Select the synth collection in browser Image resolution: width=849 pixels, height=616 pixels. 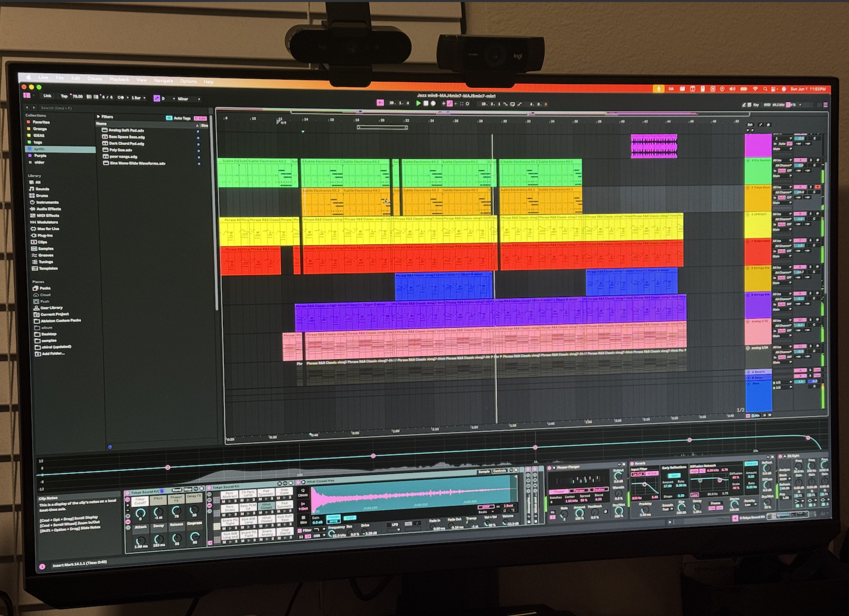tap(61, 149)
